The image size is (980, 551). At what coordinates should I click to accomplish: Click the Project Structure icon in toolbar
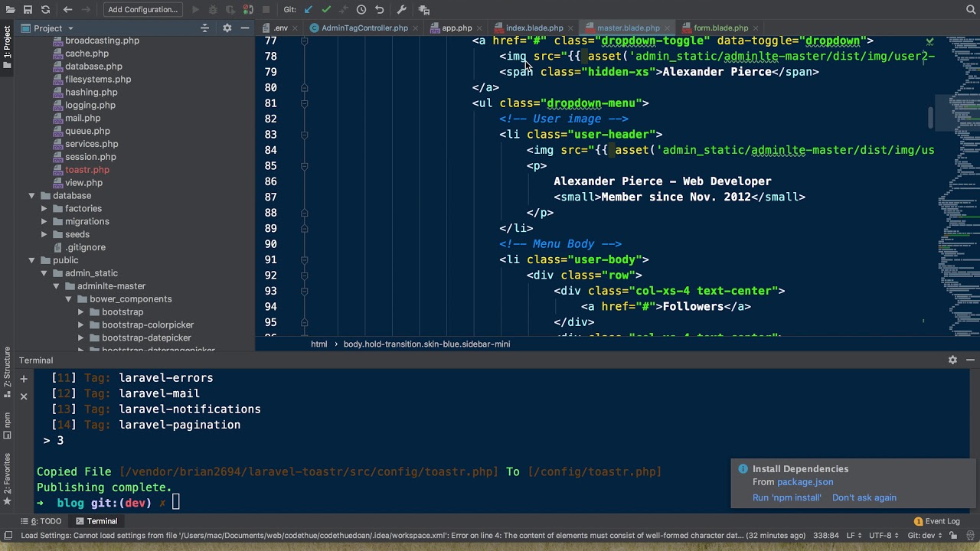[424, 10]
